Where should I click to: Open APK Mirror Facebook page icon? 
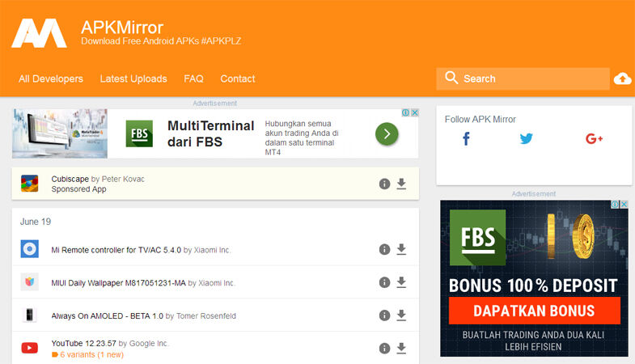[466, 139]
